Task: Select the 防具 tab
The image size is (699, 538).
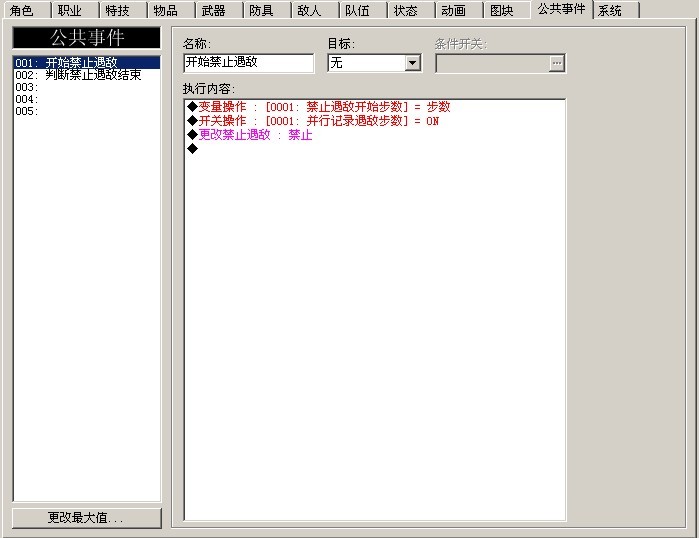Action: click(x=267, y=10)
